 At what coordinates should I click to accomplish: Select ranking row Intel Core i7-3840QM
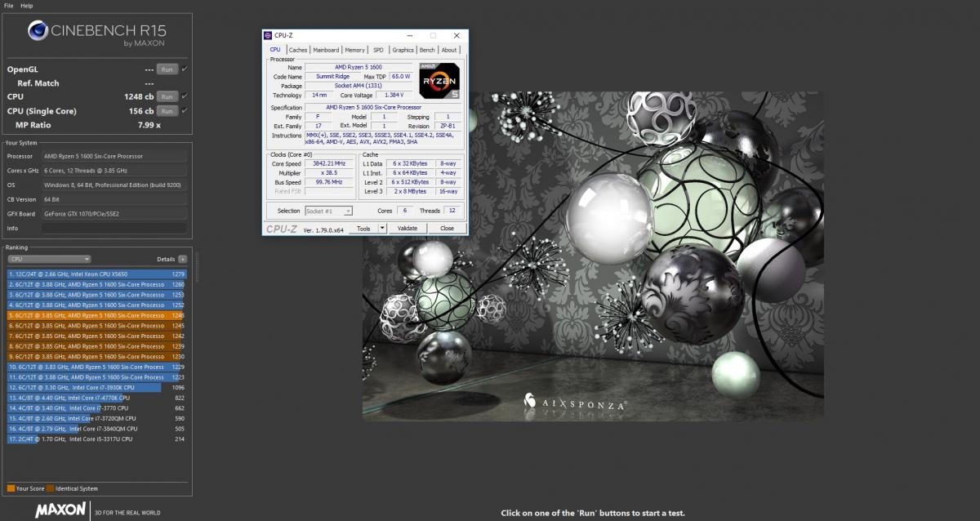pyautogui.click(x=97, y=429)
